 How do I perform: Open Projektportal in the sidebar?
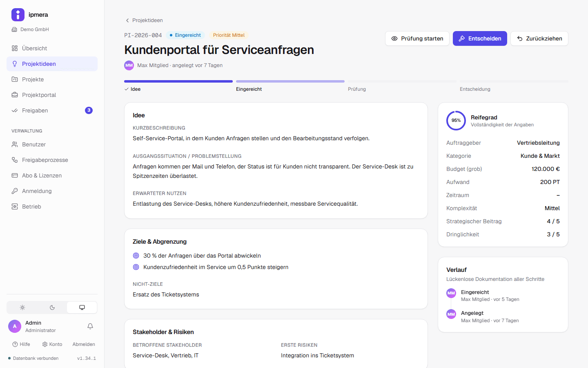coord(52,95)
